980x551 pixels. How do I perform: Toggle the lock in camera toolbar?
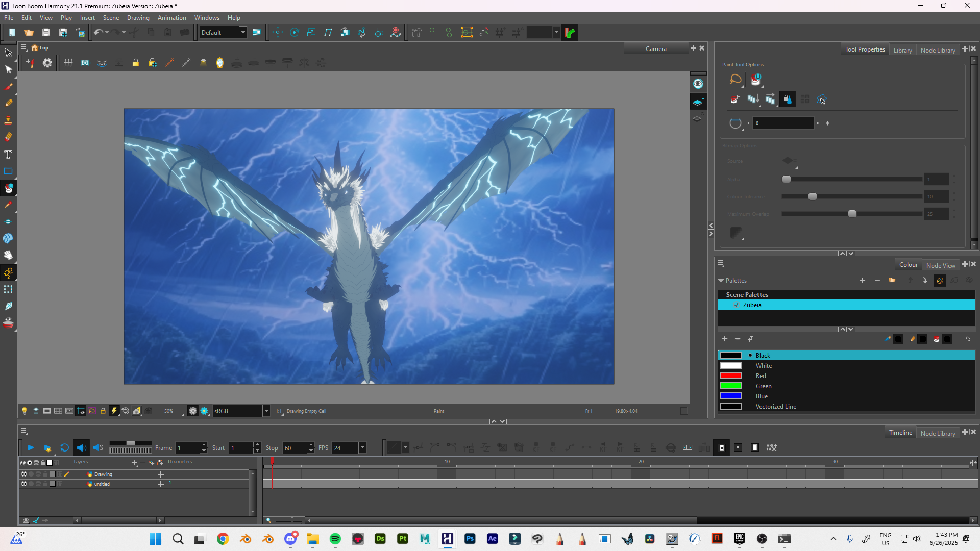(136, 63)
